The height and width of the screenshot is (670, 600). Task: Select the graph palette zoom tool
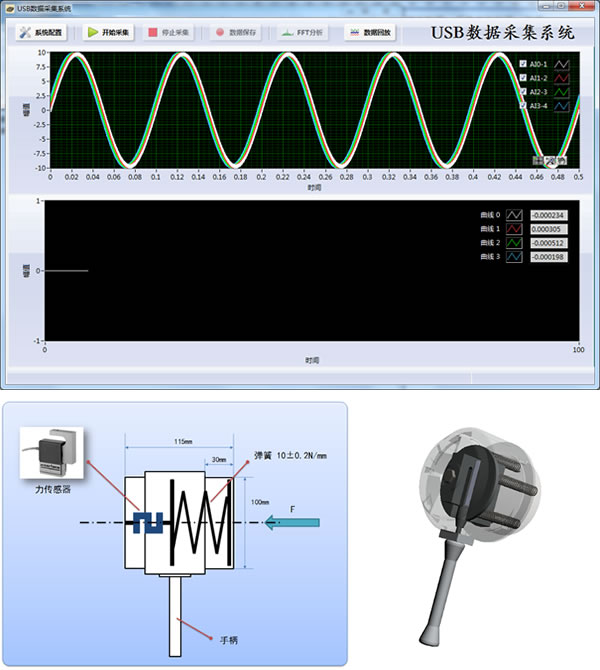550,160
